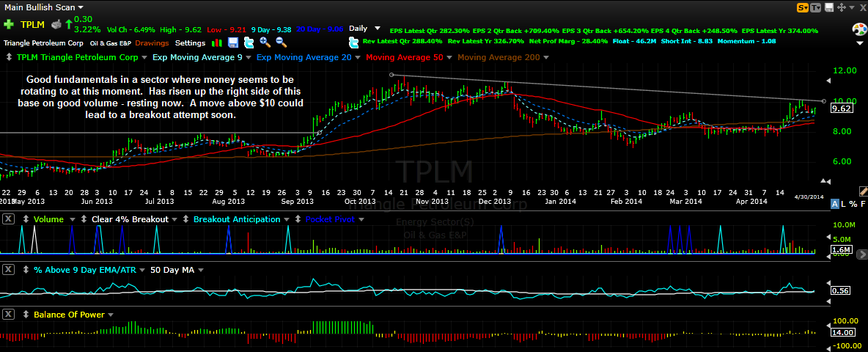868x352 pixels.
Task: Zoom in with the plus magnifier icon
Action: coord(265,43)
